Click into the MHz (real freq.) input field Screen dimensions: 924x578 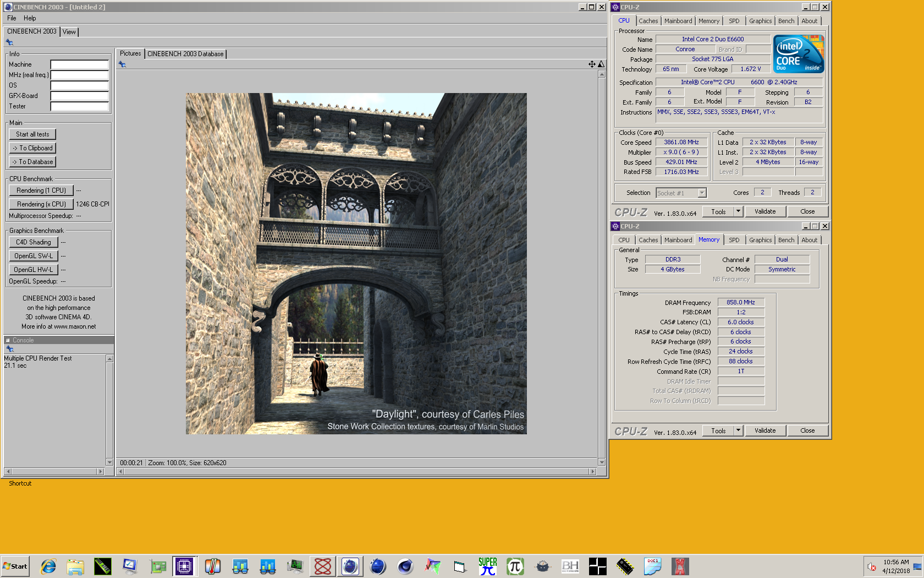(x=79, y=75)
